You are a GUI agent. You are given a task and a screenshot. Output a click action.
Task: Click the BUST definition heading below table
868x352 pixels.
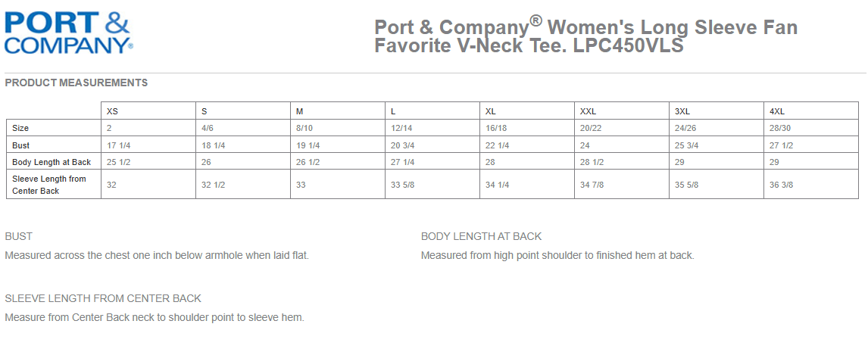[19, 236]
